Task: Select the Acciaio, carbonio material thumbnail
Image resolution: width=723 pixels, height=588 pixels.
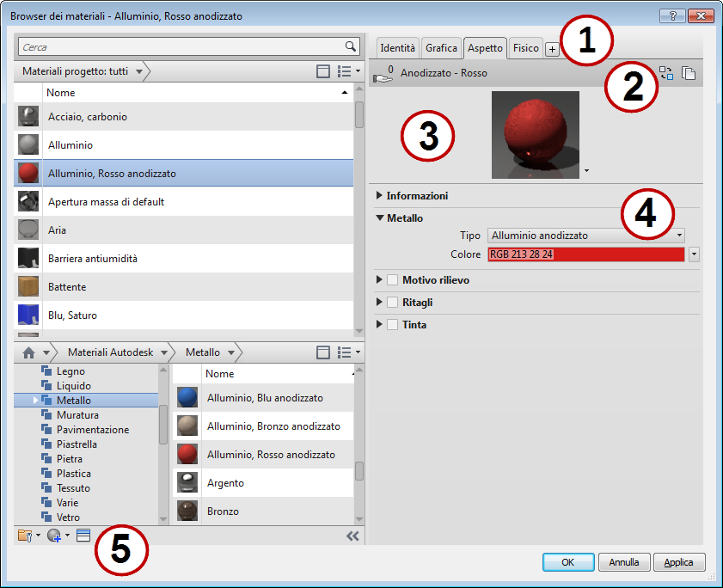Action: coord(28,116)
